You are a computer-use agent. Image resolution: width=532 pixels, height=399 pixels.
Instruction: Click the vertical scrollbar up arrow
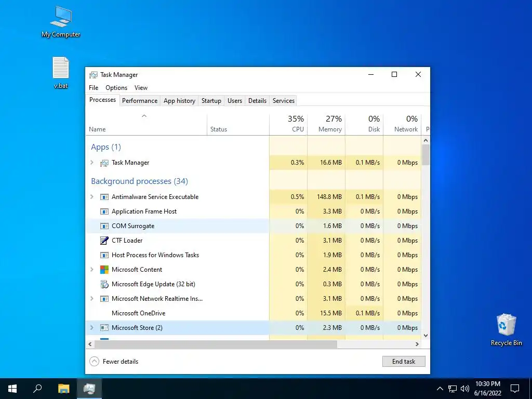(426, 140)
